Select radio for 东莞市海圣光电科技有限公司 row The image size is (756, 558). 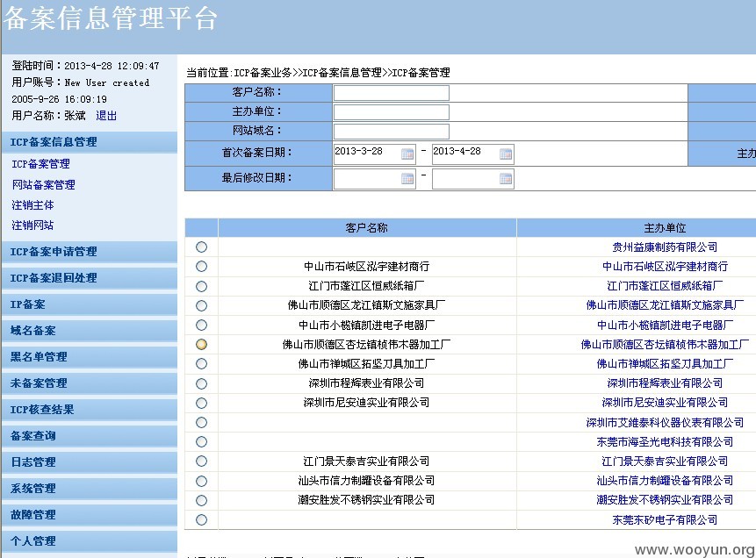pyautogui.click(x=202, y=442)
